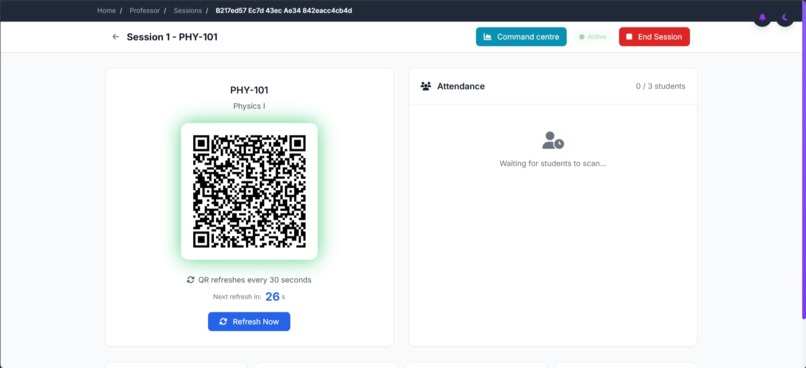Click the 0 / 3 students count
Screen dimensions: 806x368
pyautogui.click(x=661, y=86)
